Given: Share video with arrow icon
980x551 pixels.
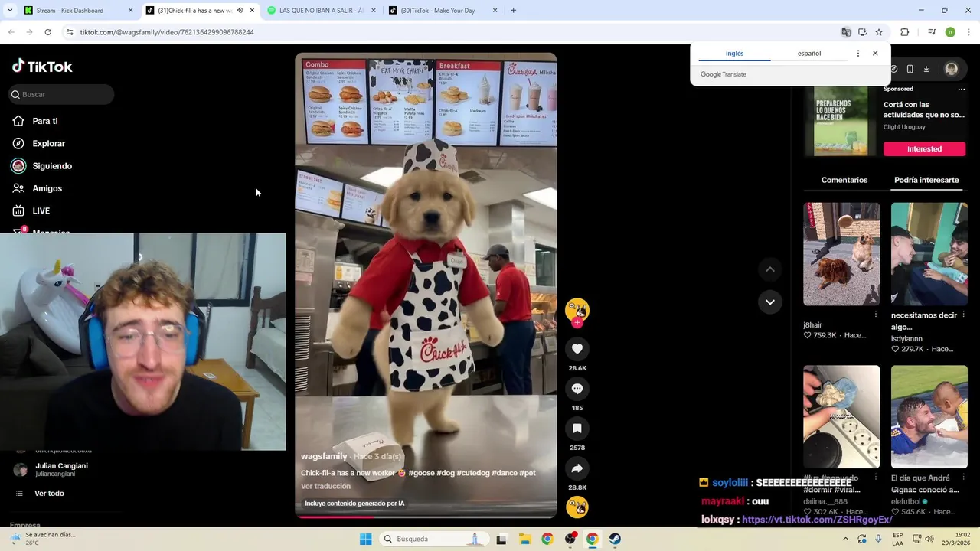Looking at the screenshot, I should click(577, 468).
